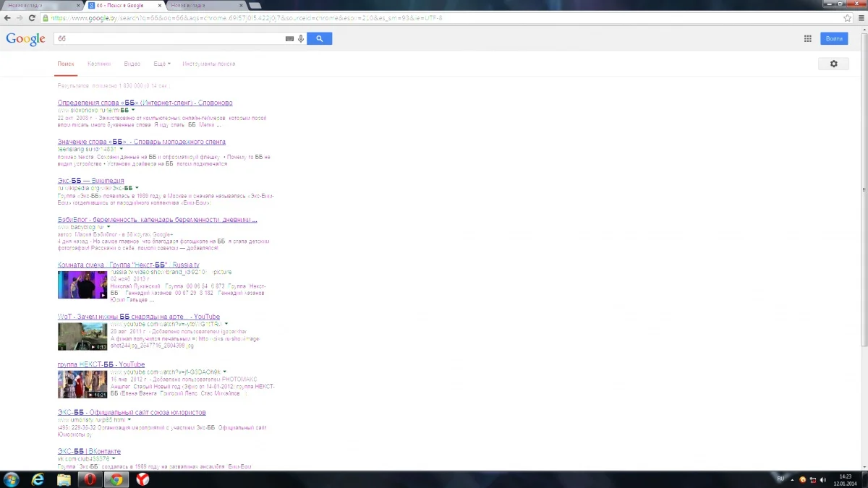
Task: Show hidden tray icons arrow
Action: (792, 479)
